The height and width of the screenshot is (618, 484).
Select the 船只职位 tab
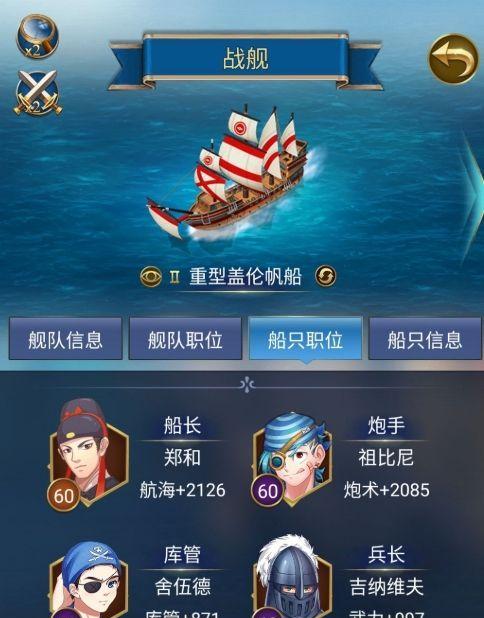(x=305, y=339)
